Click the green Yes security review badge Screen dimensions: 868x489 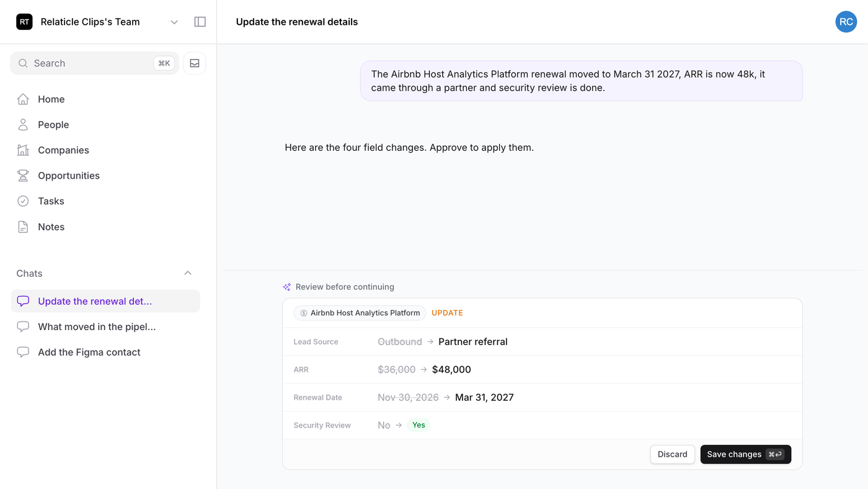click(x=419, y=425)
